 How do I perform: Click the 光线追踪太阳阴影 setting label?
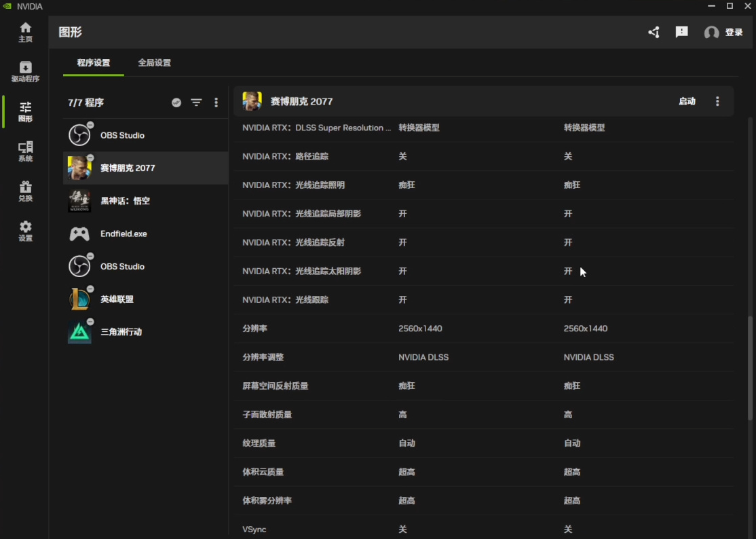pos(302,271)
